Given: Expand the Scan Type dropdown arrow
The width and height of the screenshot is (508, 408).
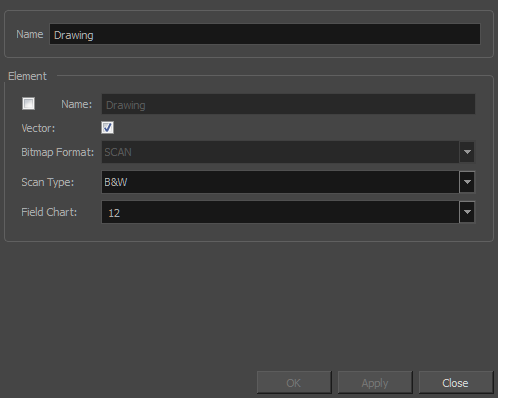Looking at the screenshot, I should pos(467,182).
